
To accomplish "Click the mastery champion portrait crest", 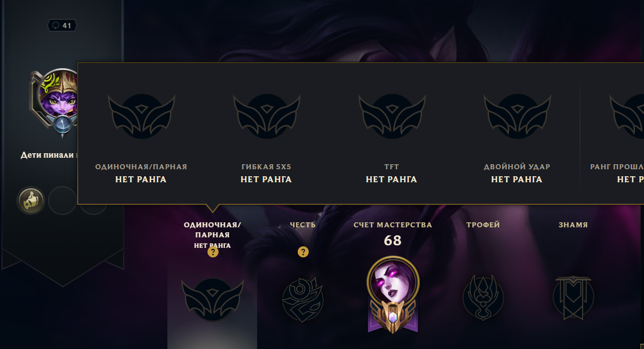I will (393, 294).
